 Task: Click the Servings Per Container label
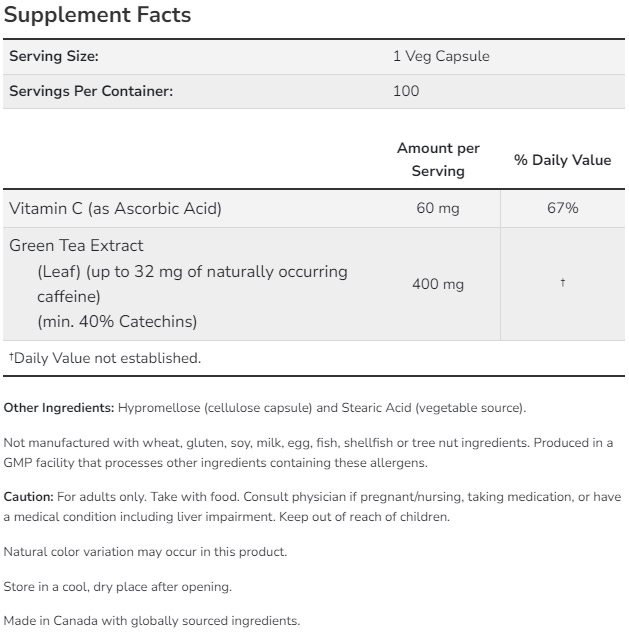(x=91, y=91)
